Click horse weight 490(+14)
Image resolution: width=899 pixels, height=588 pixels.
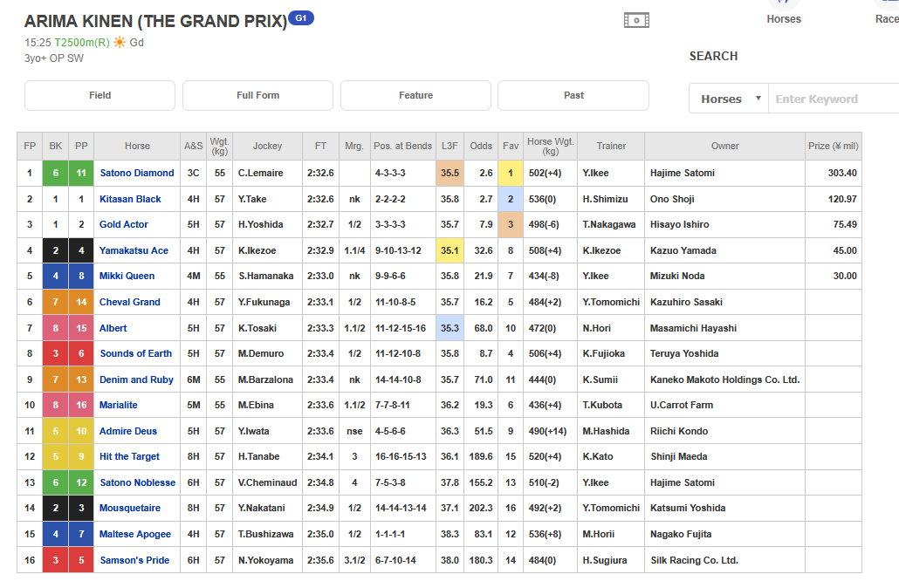pos(547,431)
